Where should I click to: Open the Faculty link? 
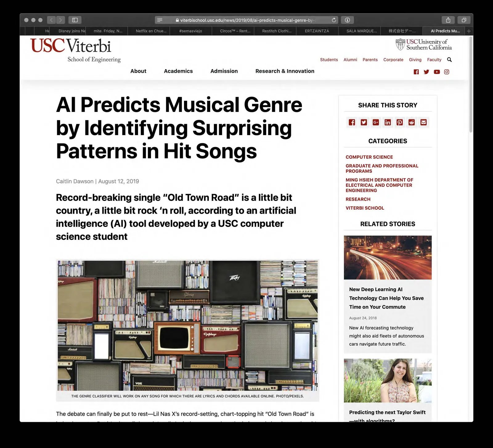[x=434, y=60]
